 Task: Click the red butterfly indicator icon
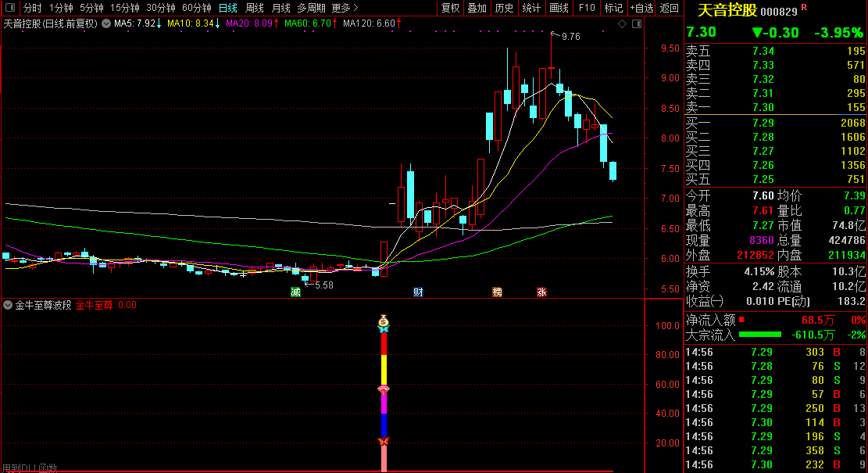384,443
